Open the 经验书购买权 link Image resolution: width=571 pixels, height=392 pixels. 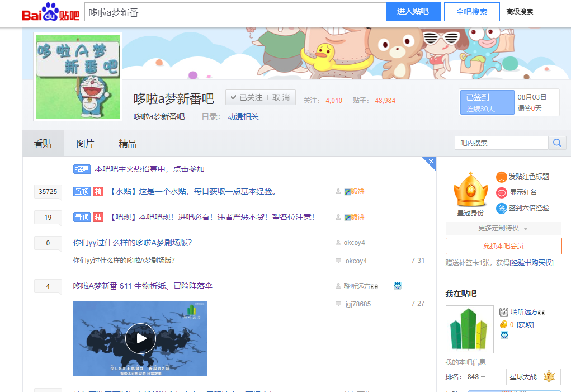pos(531,263)
